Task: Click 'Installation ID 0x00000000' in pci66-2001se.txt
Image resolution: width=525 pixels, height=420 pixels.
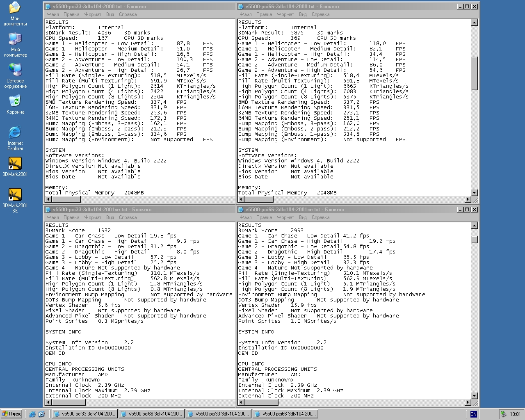Action: coord(281,348)
